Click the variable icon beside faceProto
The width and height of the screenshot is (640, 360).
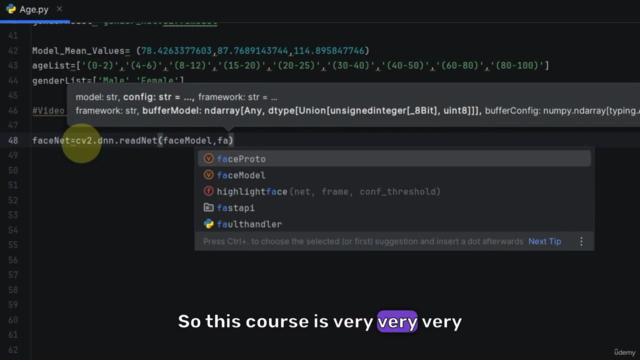[209, 158]
